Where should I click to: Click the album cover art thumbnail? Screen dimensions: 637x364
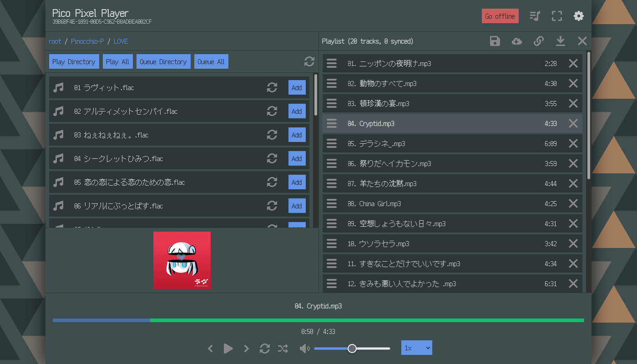(x=182, y=260)
